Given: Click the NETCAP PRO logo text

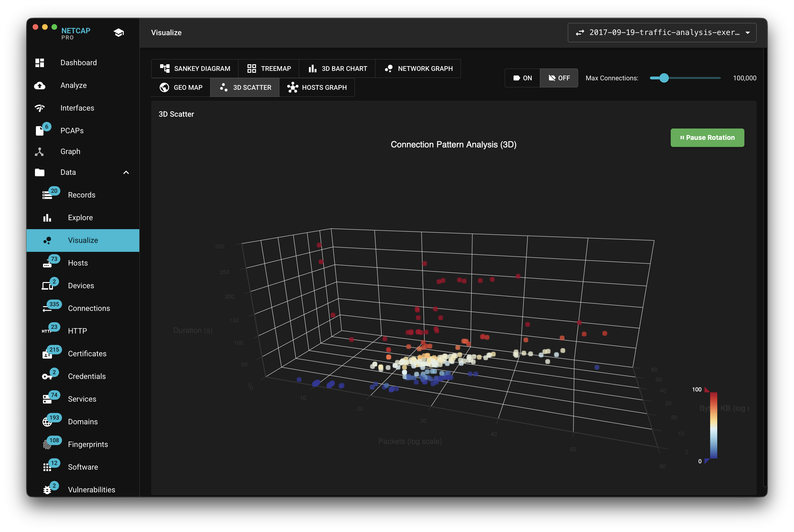Looking at the screenshot, I should click(x=76, y=33).
